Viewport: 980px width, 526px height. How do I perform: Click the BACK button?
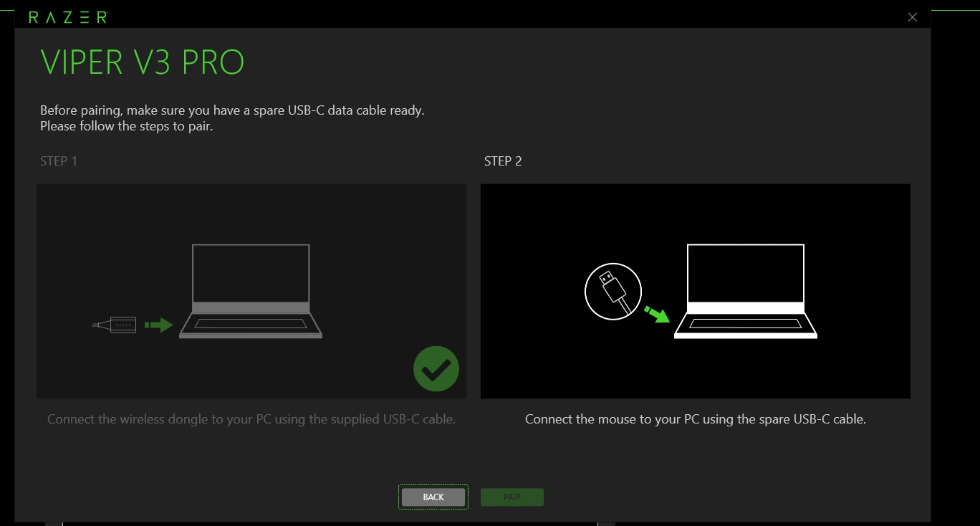pos(433,497)
